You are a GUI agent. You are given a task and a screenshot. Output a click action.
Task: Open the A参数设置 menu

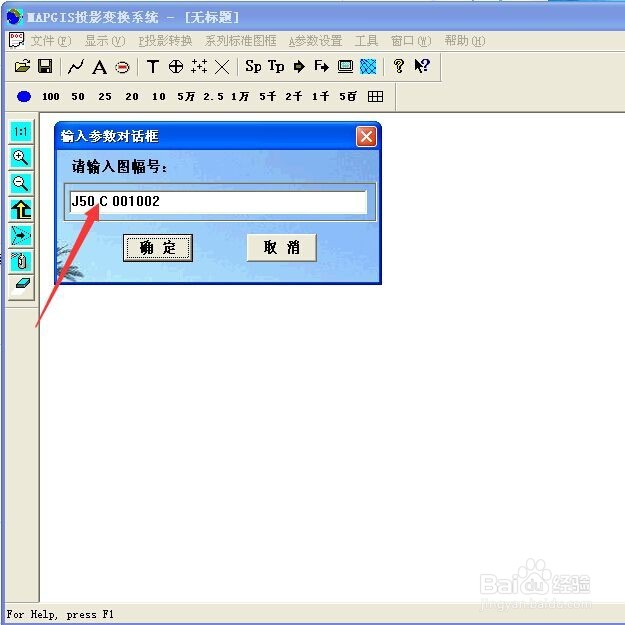(x=316, y=41)
